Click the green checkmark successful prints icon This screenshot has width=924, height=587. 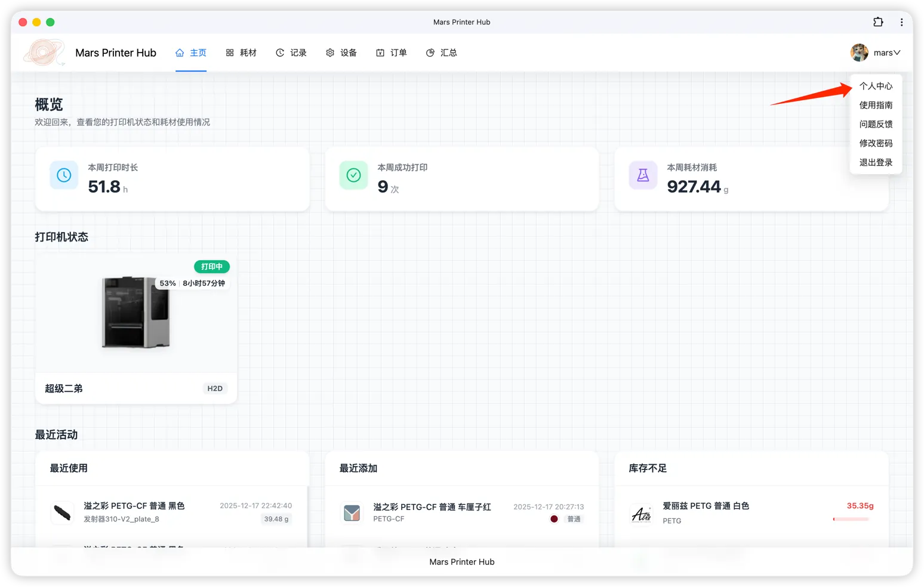[353, 175]
